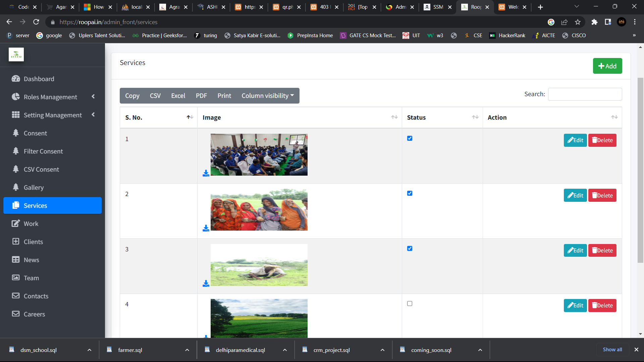Click thumbnail image for row 3
The height and width of the screenshot is (362, 644).
[x=259, y=264]
